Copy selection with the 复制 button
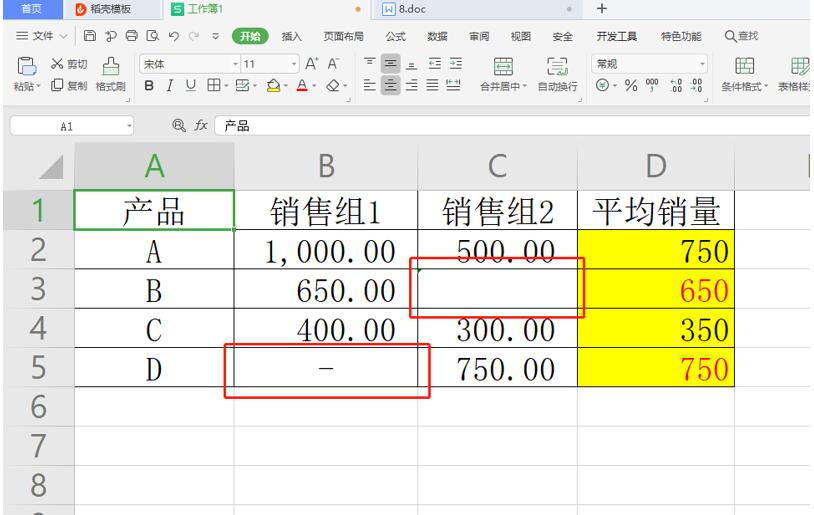The image size is (814, 515). 69,85
